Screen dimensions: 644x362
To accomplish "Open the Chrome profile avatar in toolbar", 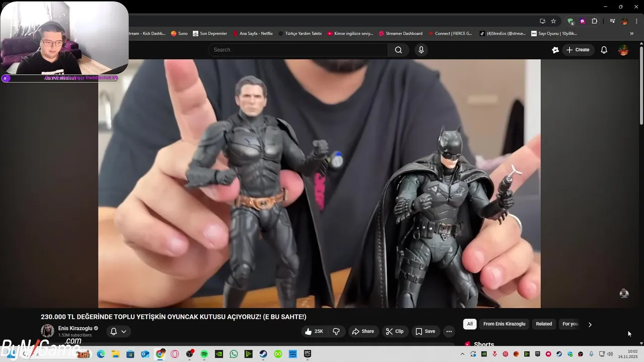I will (x=624, y=21).
